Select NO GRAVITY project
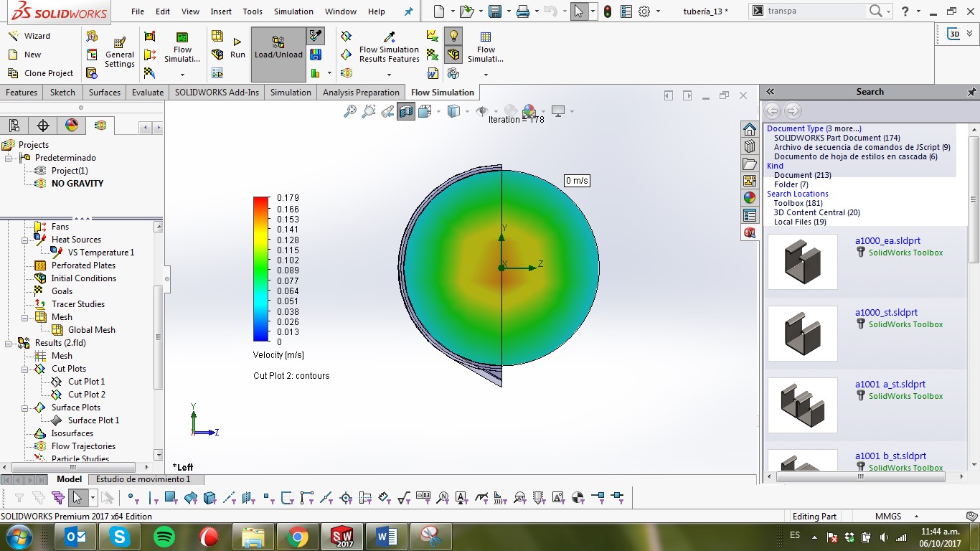Image resolution: width=980 pixels, height=551 pixels. coord(77,184)
